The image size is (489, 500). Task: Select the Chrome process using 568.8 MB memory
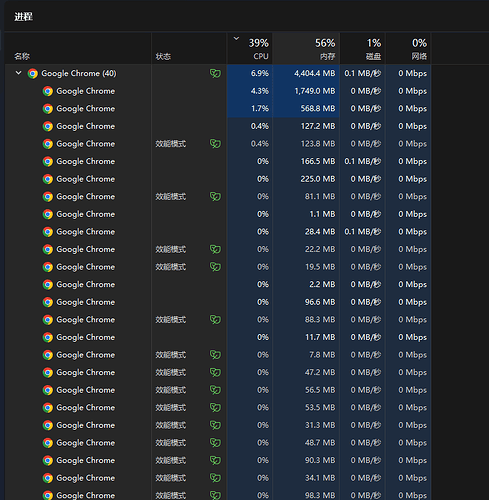coord(218,109)
